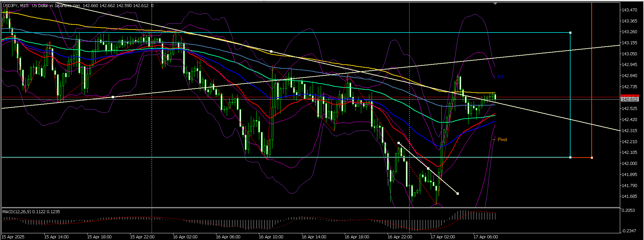The width and height of the screenshot is (644, 240).
Task: Select the ascending trendline's anchor near 15 Apr 20:00
Action: tap(113, 97)
